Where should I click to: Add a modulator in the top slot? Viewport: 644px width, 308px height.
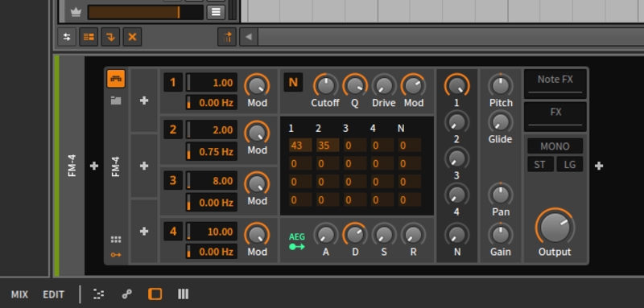pyautogui.click(x=144, y=101)
